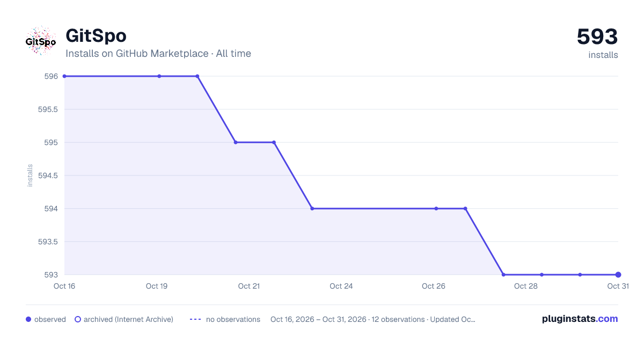Click the GitSpo logo icon
The image size is (644, 338).
[41, 41]
